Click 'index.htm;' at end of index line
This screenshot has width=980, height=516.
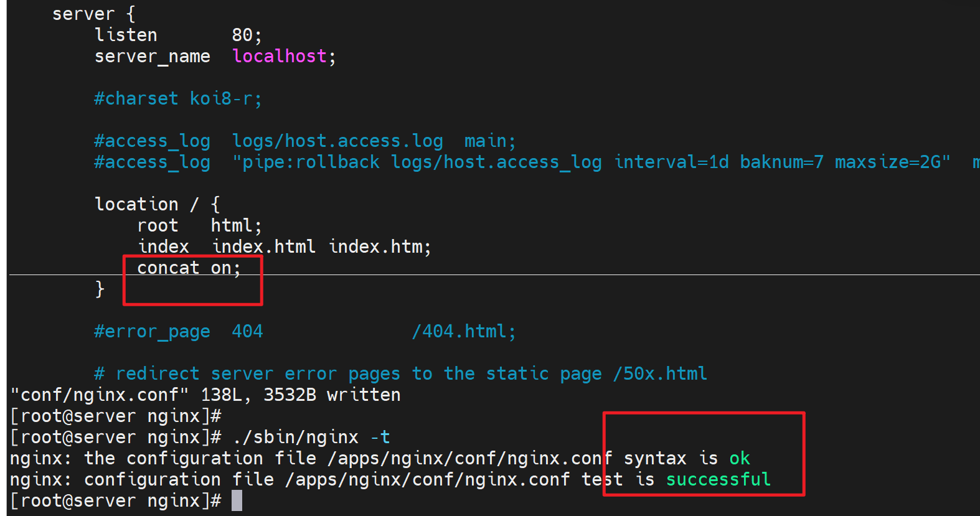380,247
